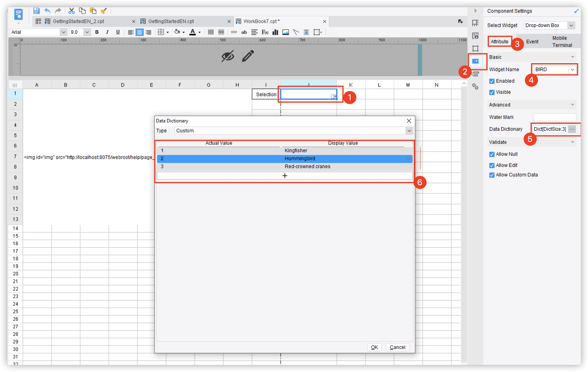Insert a chart using the column chart icon

(x=275, y=32)
